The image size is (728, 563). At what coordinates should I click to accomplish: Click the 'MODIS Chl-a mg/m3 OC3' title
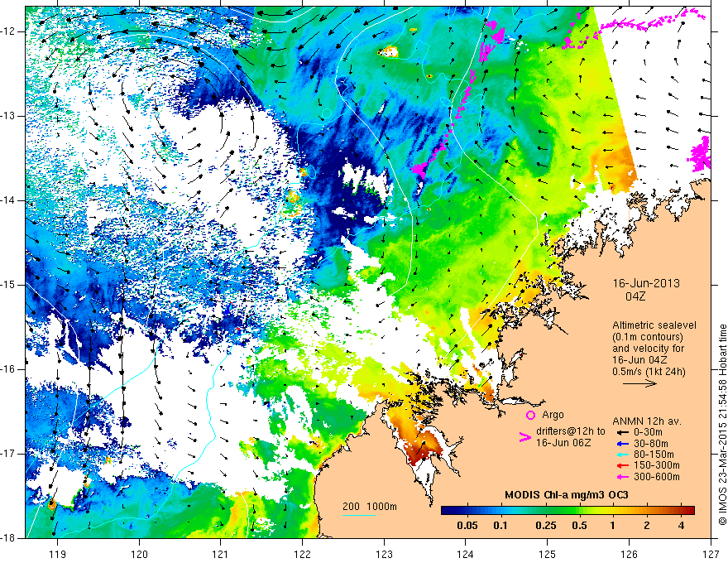pos(566,495)
